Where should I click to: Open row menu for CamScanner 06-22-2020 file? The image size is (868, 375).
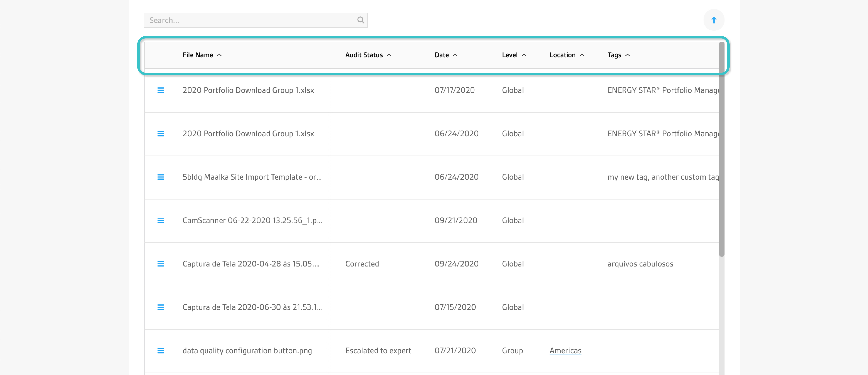click(161, 221)
